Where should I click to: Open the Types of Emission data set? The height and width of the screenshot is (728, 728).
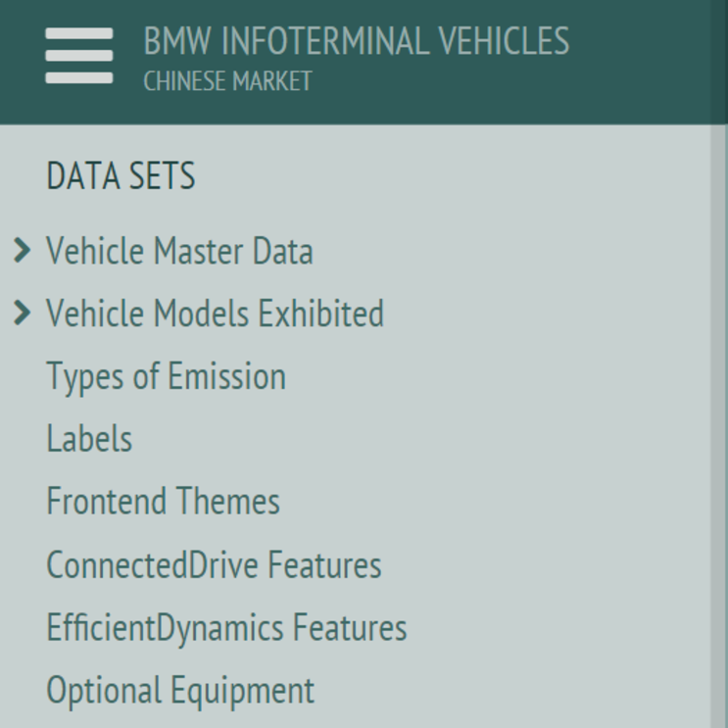166,377
